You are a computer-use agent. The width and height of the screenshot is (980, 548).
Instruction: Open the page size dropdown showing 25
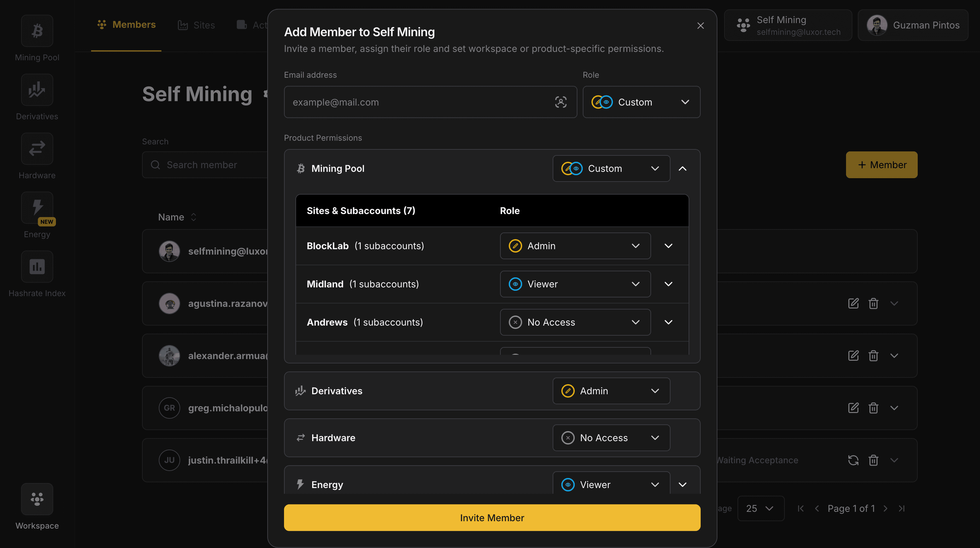click(761, 508)
